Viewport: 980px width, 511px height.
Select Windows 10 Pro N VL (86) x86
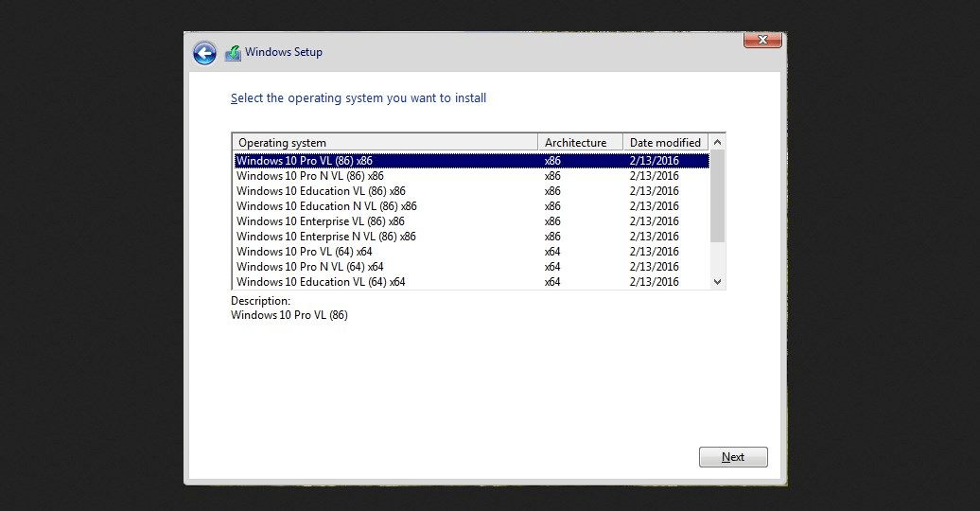pos(309,176)
